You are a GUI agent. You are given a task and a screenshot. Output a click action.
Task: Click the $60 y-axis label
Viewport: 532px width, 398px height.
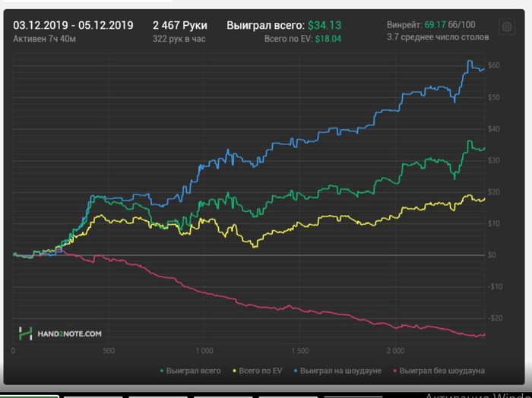click(494, 65)
